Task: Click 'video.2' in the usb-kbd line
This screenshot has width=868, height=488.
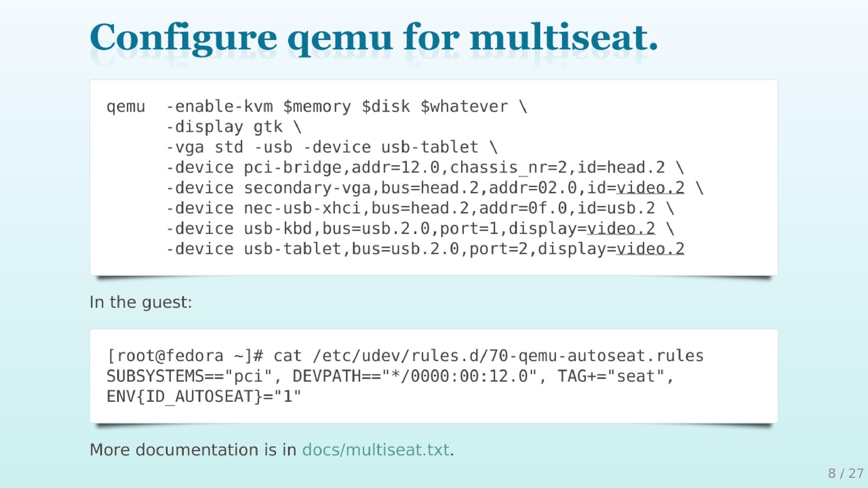Action: pyautogui.click(x=621, y=229)
